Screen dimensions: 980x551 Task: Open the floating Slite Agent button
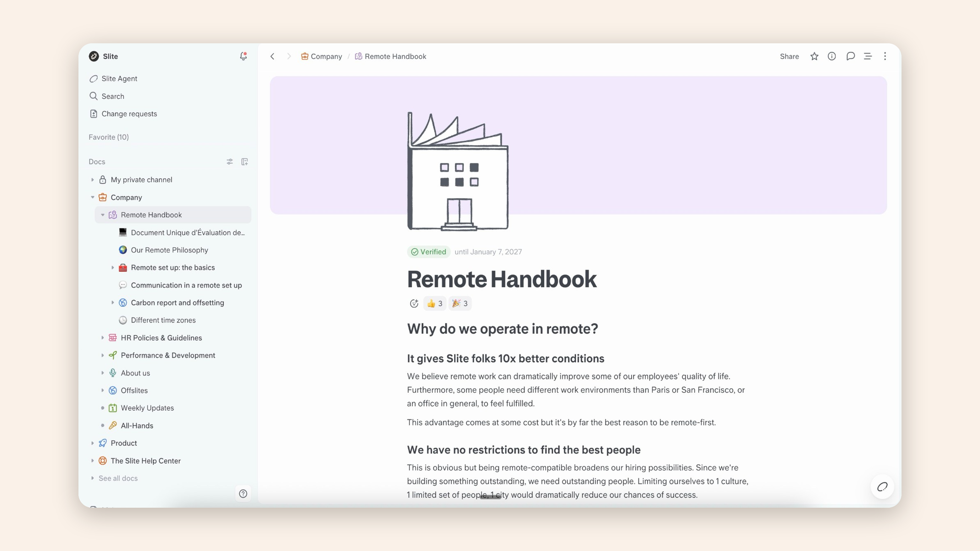click(882, 487)
